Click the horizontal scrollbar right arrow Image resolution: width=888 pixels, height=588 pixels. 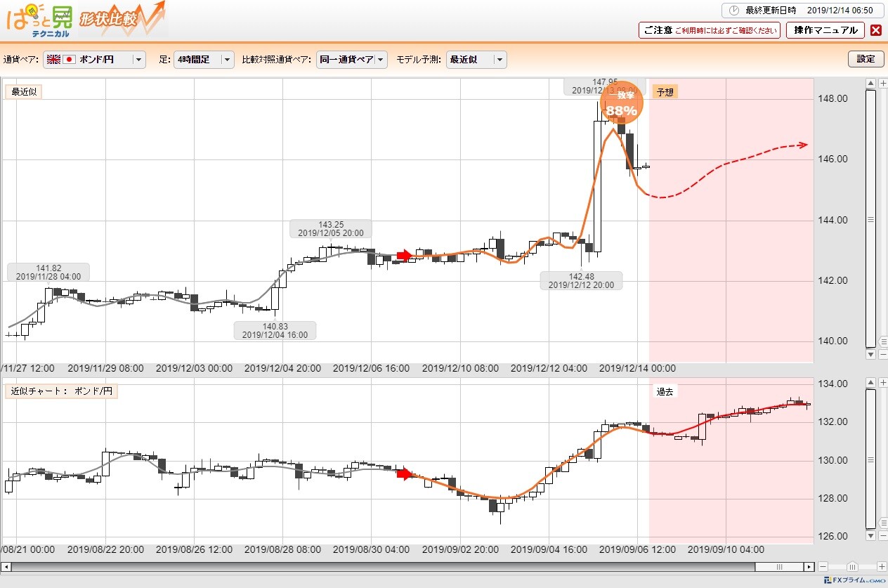(x=810, y=566)
